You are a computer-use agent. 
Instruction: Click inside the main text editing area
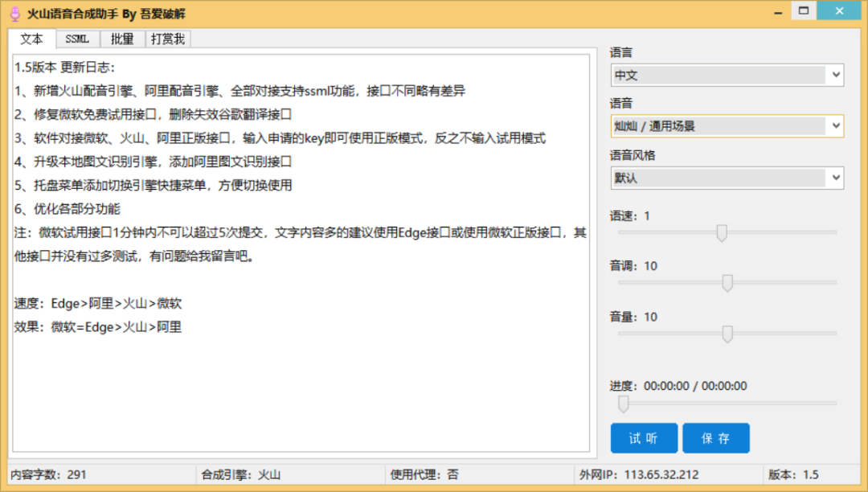301,378
